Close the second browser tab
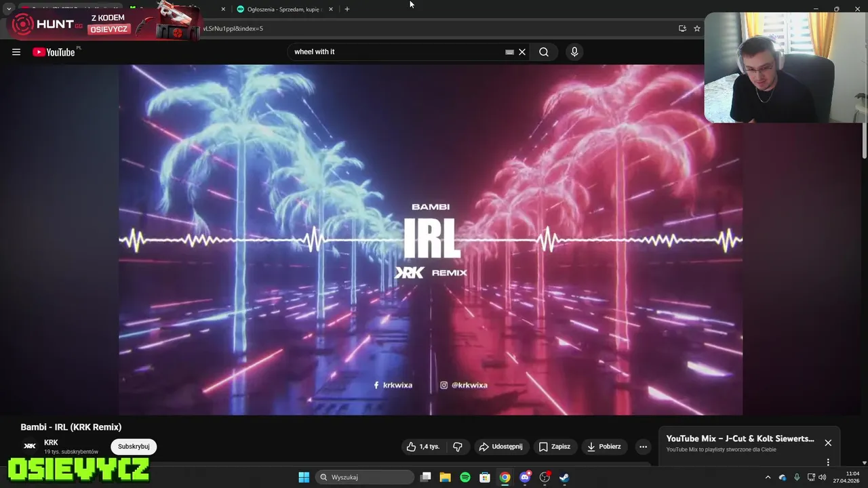 223,9
